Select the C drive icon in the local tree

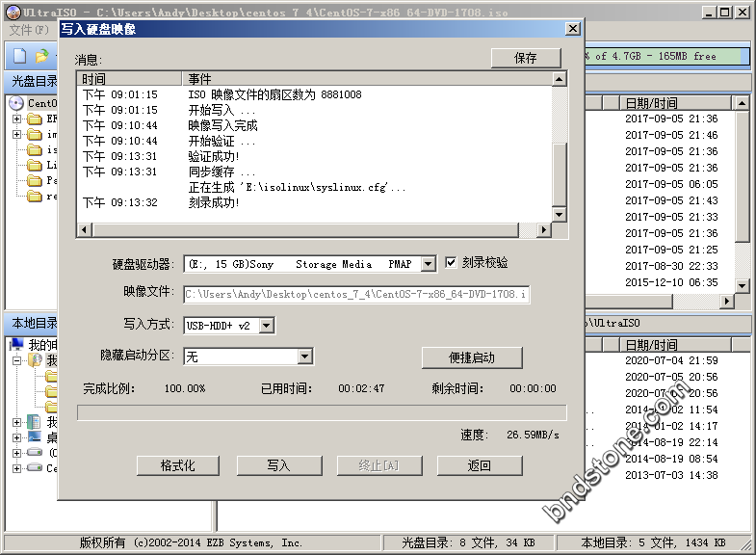tap(35, 453)
